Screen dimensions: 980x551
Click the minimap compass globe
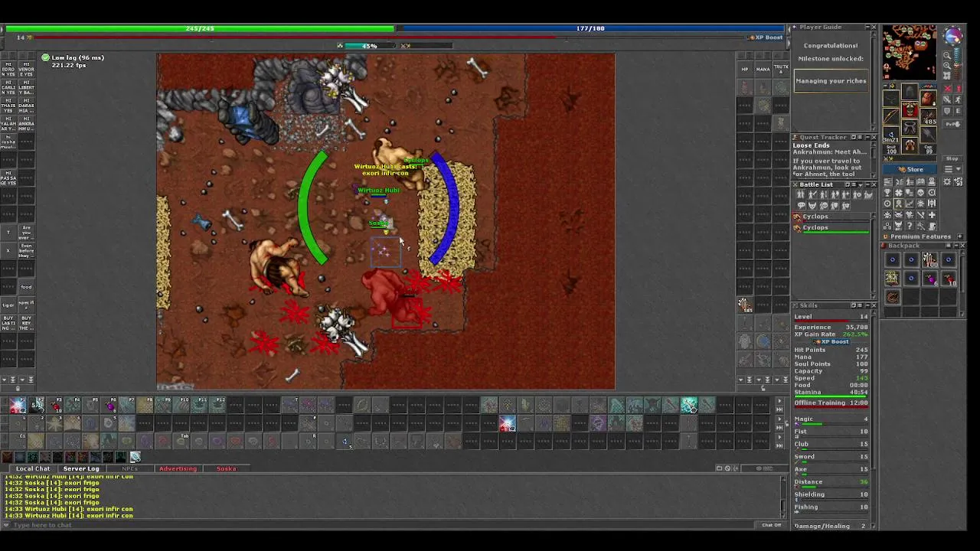(953, 35)
